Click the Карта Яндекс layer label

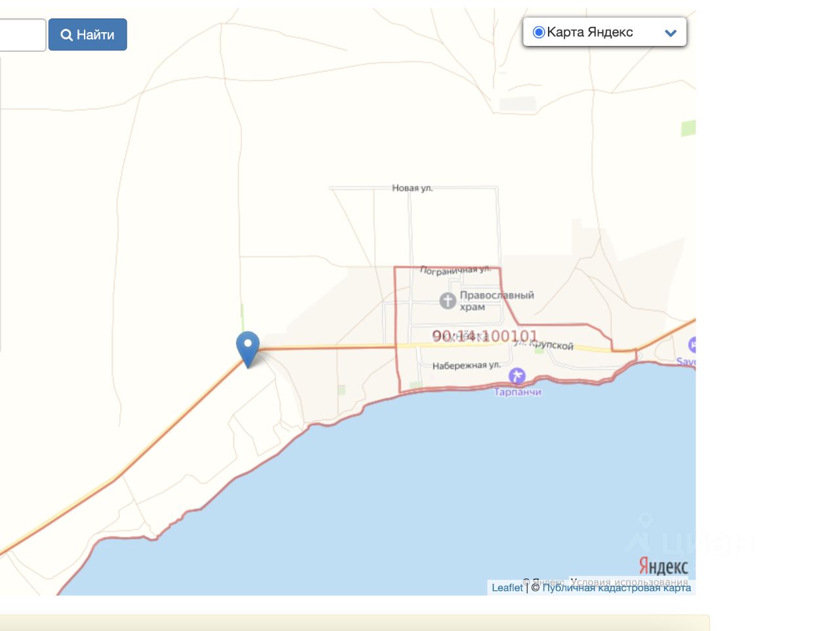click(x=590, y=32)
